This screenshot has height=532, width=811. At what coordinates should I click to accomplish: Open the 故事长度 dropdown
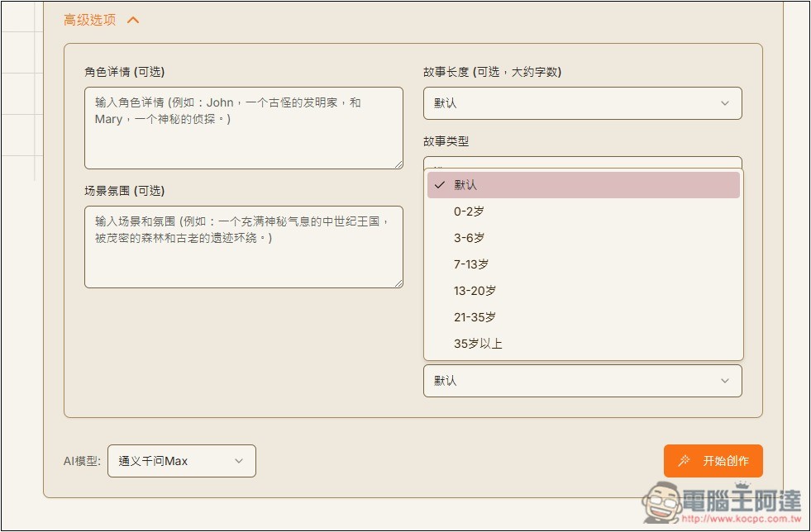pos(582,103)
